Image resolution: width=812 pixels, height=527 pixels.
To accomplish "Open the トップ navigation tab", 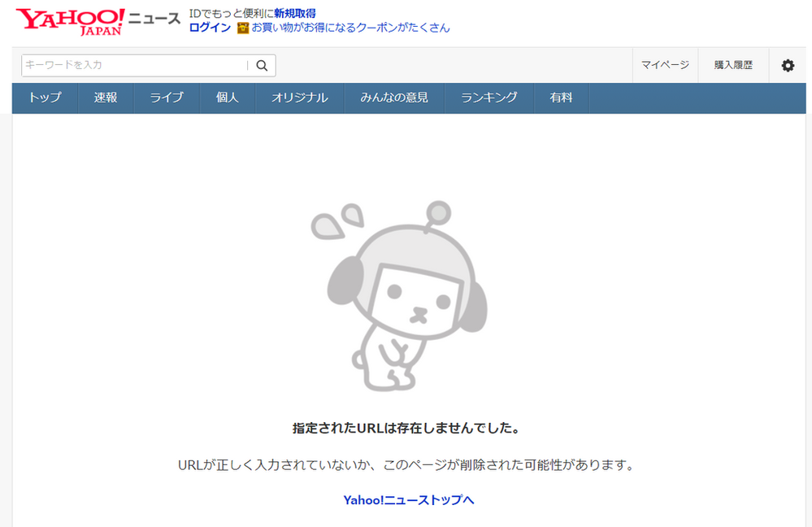I will tap(45, 98).
